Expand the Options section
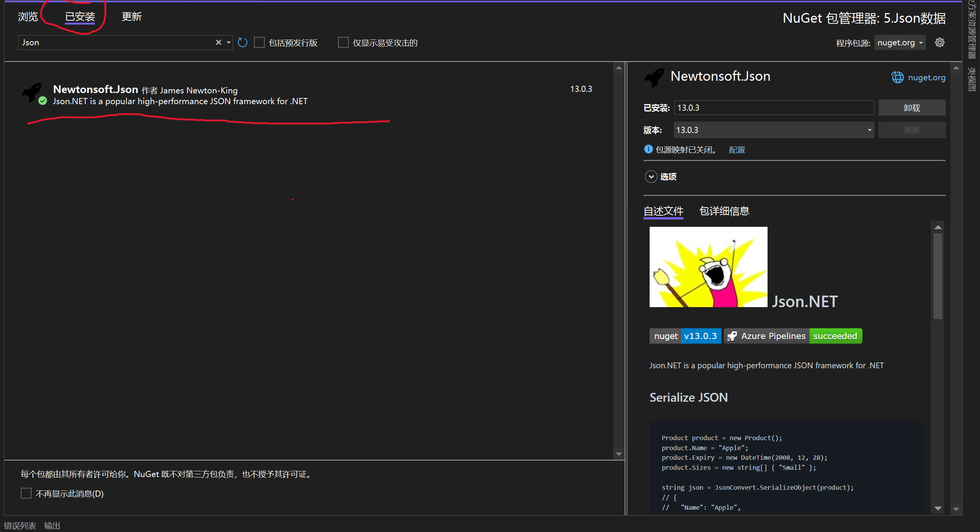980x532 pixels. pyautogui.click(x=651, y=176)
